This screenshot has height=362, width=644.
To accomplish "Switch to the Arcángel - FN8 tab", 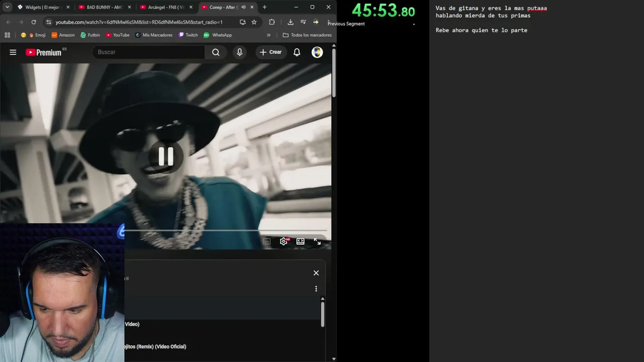I will tap(166, 7).
